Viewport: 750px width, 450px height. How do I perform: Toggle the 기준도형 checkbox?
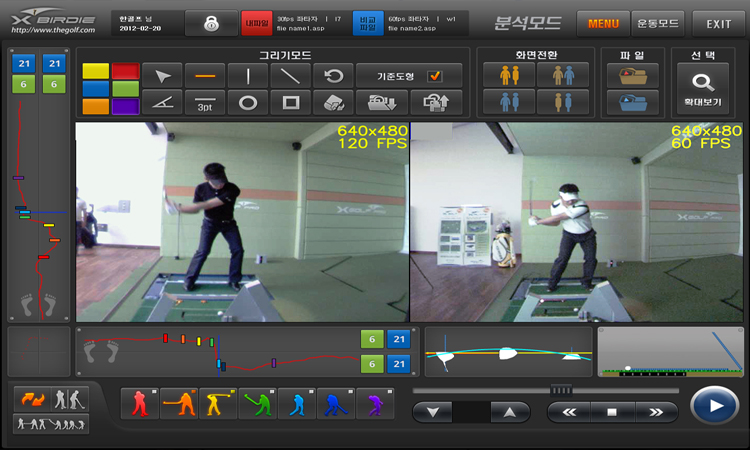pyautogui.click(x=435, y=76)
